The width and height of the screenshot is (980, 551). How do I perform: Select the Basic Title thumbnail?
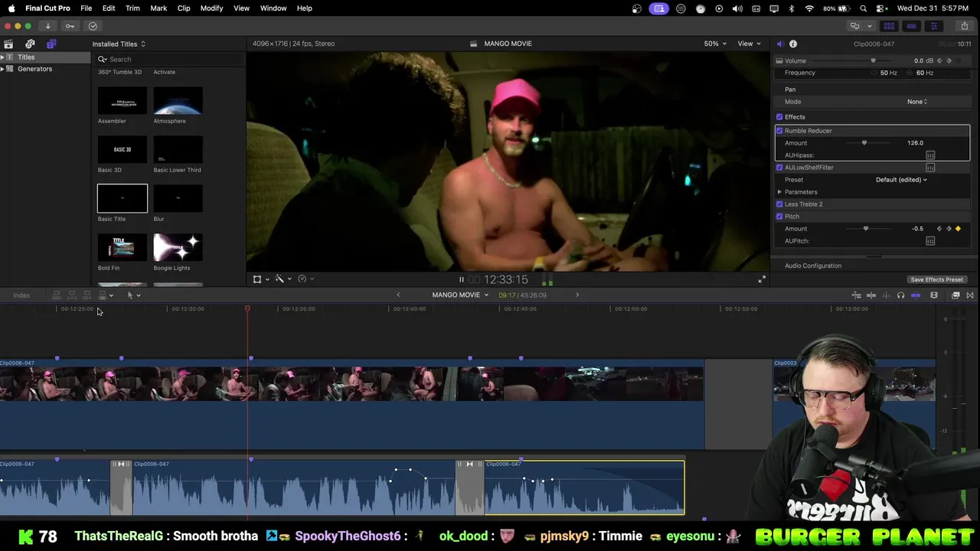pyautogui.click(x=122, y=198)
